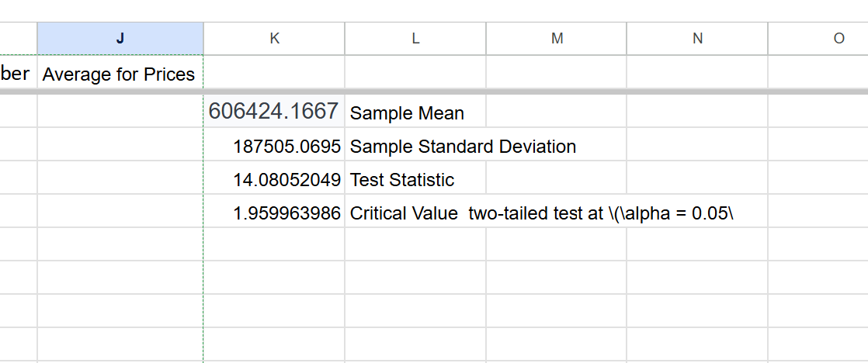
Task: Select the column M header
Action: pos(557,38)
